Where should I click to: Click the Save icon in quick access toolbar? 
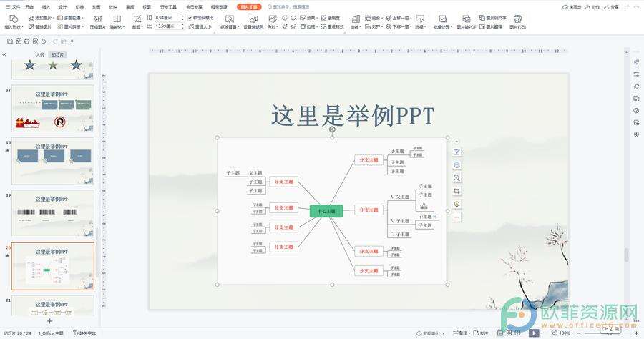coord(10,41)
